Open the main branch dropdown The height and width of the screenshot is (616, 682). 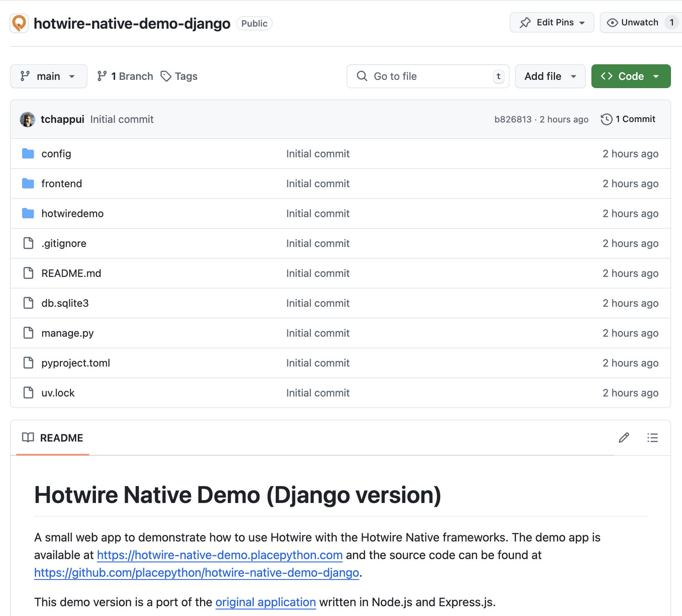click(48, 76)
